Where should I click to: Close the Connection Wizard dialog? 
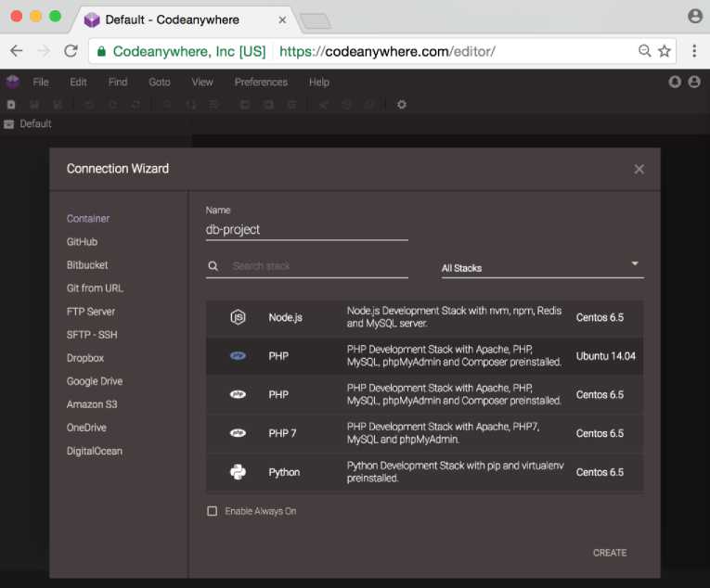639,169
